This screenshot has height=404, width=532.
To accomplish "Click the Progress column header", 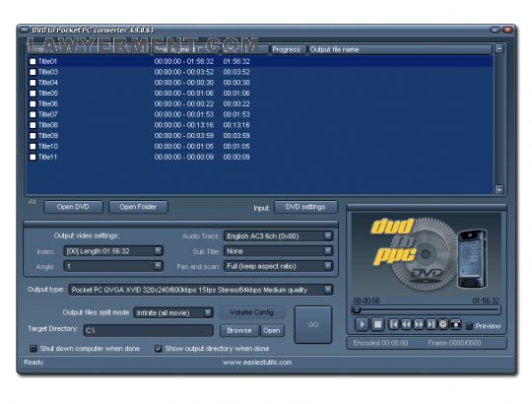I will (x=288, y=49).
